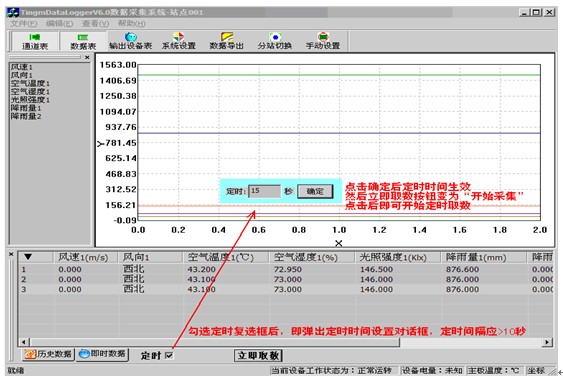Click the 立即取数 fetch data button
Image resolution: width=563 pixels, height=380 pixels.
pos(258,356)
